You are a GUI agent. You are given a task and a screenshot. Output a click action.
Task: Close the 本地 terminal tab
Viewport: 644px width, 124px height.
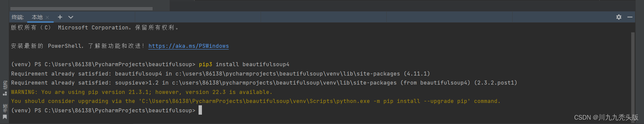(47, 17)
